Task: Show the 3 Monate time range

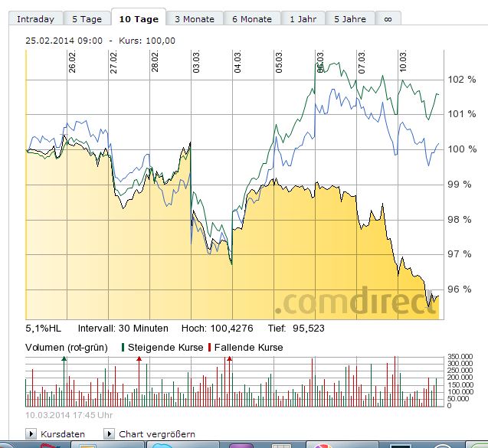Action: pyautogui.click(x=194, y=19)
